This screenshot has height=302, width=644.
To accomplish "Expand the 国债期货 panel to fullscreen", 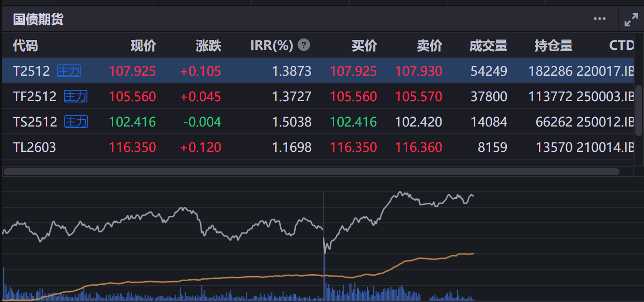I will coord(631,20).
